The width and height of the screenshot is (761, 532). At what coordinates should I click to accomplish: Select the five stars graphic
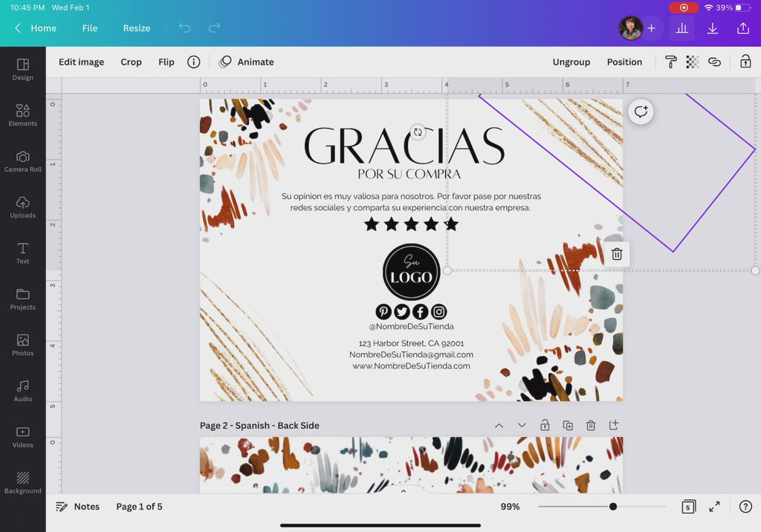coord(411,224)
